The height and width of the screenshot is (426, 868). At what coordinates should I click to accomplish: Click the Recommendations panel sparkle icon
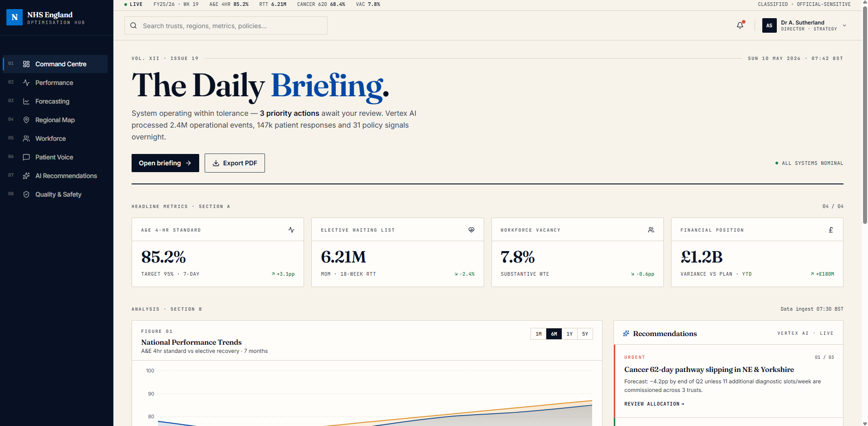pos(626,333)
